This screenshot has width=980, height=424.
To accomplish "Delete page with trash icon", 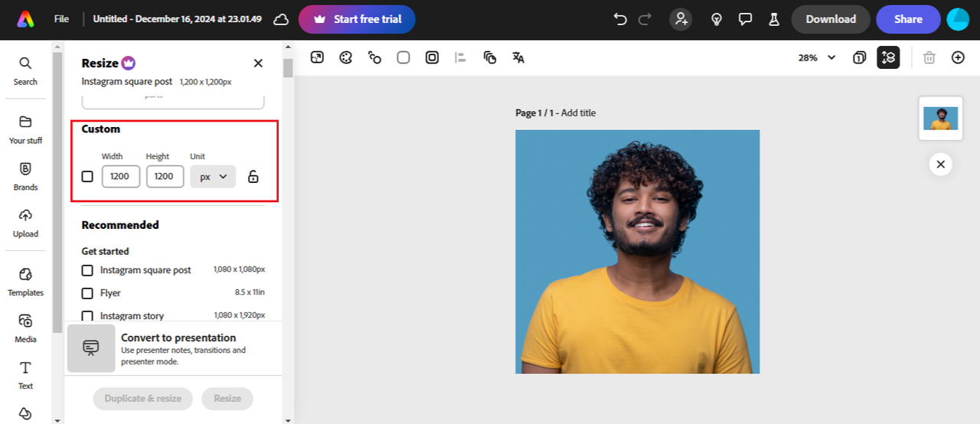I will tap(929, 57).
